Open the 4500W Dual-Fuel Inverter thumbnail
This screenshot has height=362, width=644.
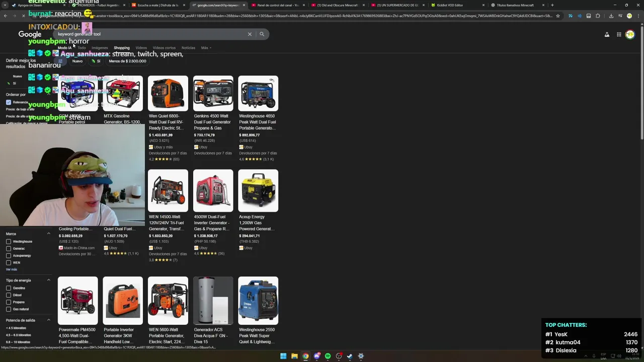click(x=213, y=191)
